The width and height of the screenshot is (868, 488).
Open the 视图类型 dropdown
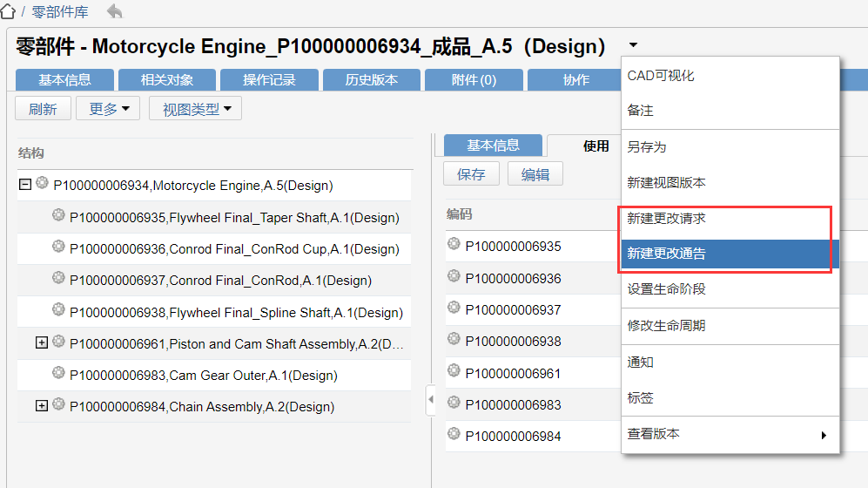pos(195,109)
